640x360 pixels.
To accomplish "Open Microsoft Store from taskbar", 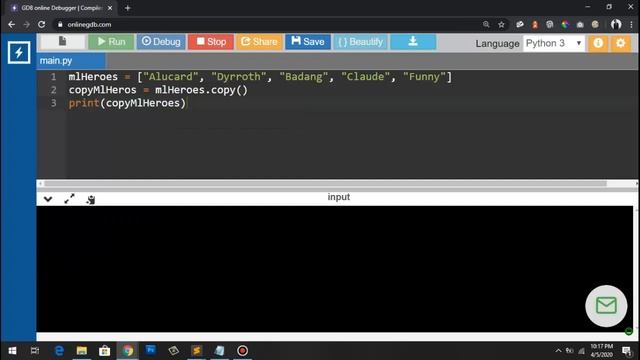I will point(104,351).
